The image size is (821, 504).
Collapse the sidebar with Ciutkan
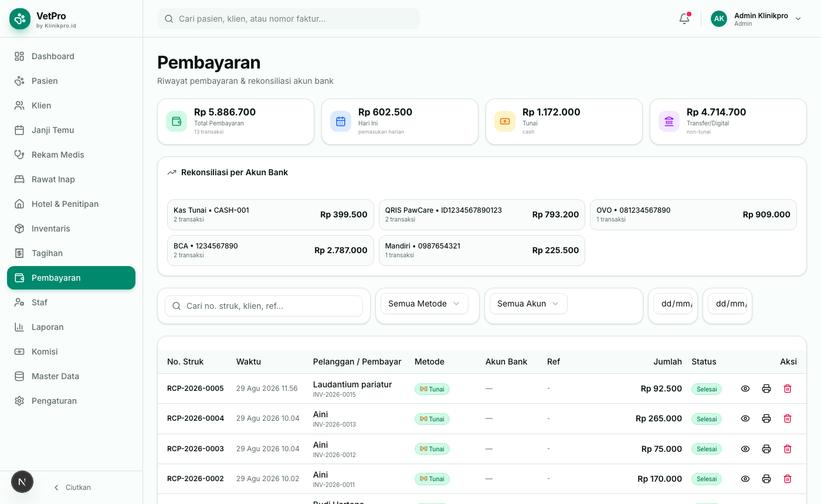[x=72, y=488]
